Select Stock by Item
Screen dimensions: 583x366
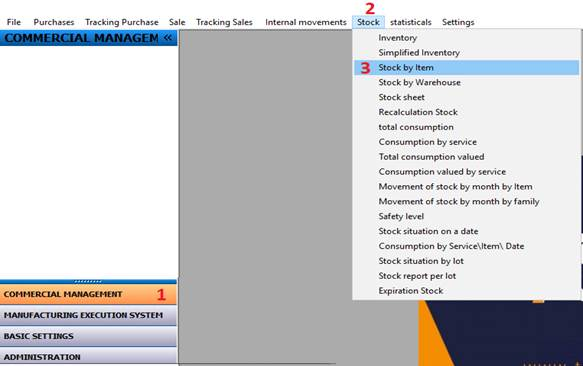(466, 68)
